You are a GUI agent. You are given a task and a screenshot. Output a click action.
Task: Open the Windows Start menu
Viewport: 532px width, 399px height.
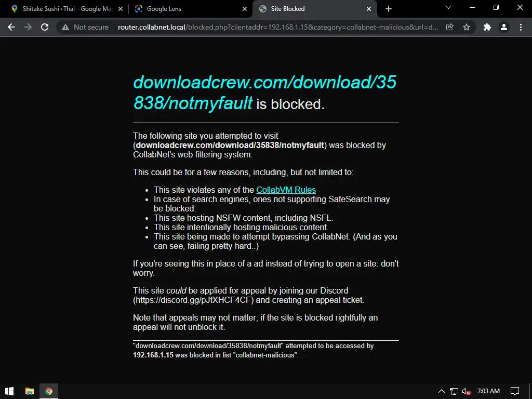tap(9, 391)
